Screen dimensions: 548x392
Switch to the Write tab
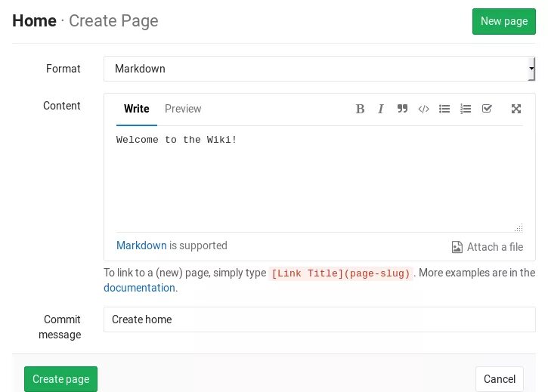coord(137,109)
